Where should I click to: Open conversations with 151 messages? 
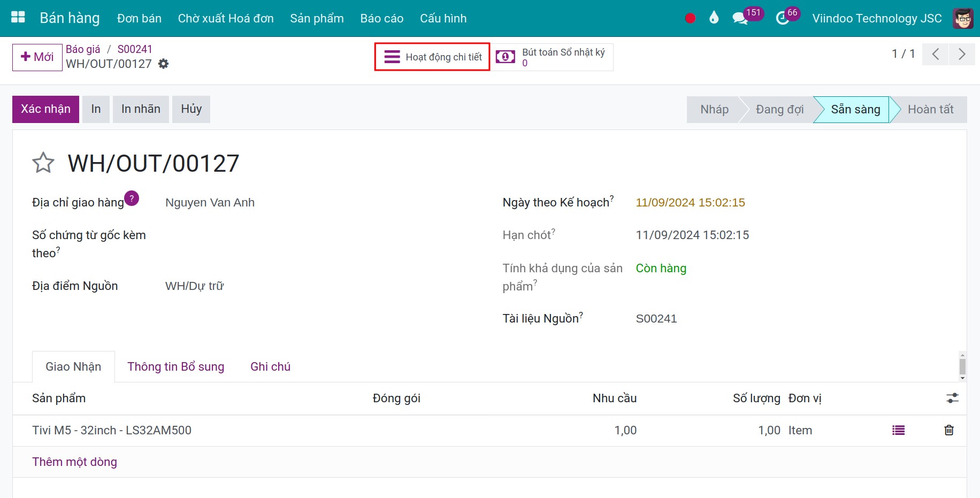(x=747, y=16)
